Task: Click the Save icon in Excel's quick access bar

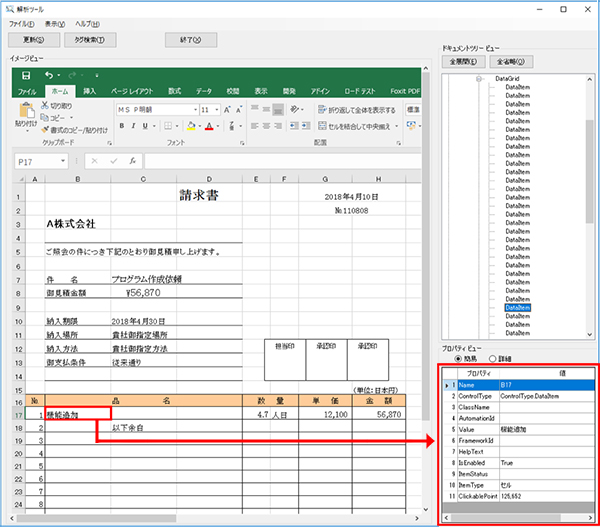Action: coord(26,75)
